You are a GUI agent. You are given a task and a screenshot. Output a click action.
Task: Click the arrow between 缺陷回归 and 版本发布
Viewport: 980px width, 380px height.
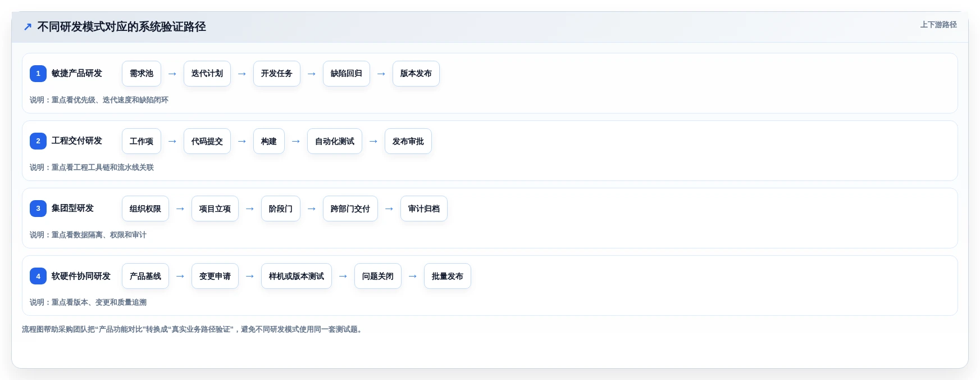pyautogui.click(x=381, y=74)
